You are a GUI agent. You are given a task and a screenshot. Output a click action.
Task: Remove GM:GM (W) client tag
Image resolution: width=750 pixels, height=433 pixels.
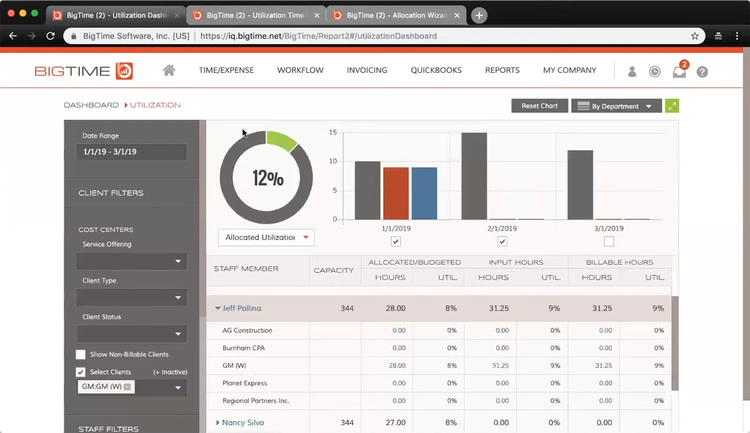click(127, 387)
